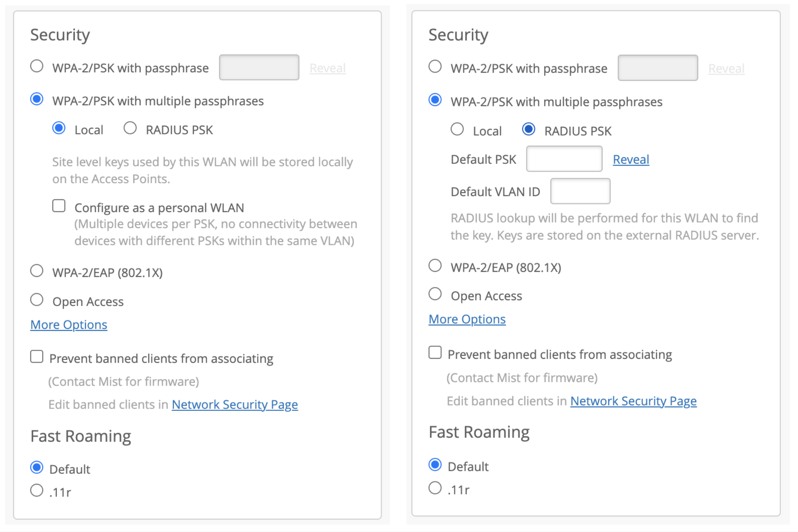
Task: Select Open Access in left panel
Action: pyautogui.click(x=37, y=300)
